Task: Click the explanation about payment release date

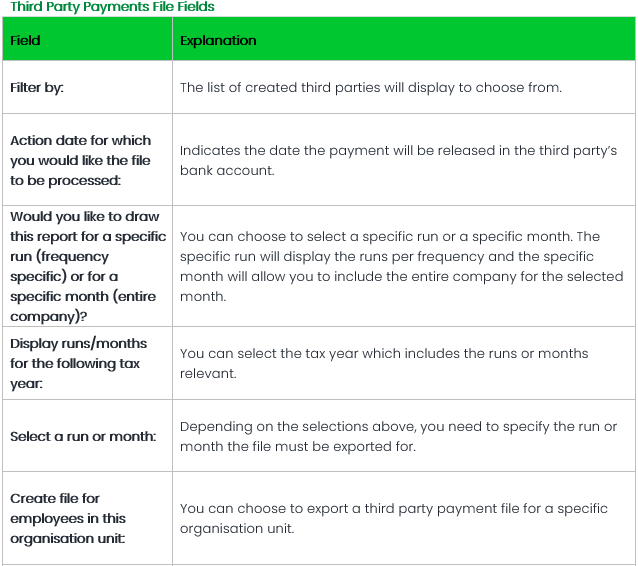Action: pyautogui.click(x=397, y=150)
